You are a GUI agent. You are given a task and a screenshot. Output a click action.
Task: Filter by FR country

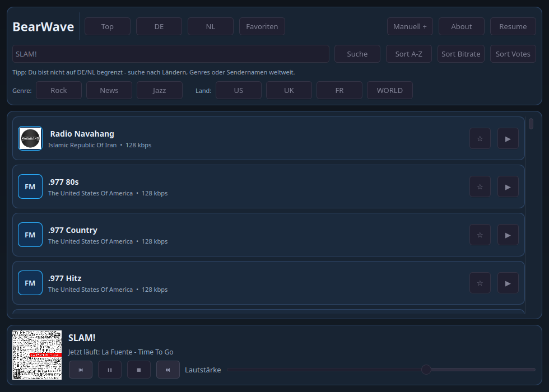point(339,90)
